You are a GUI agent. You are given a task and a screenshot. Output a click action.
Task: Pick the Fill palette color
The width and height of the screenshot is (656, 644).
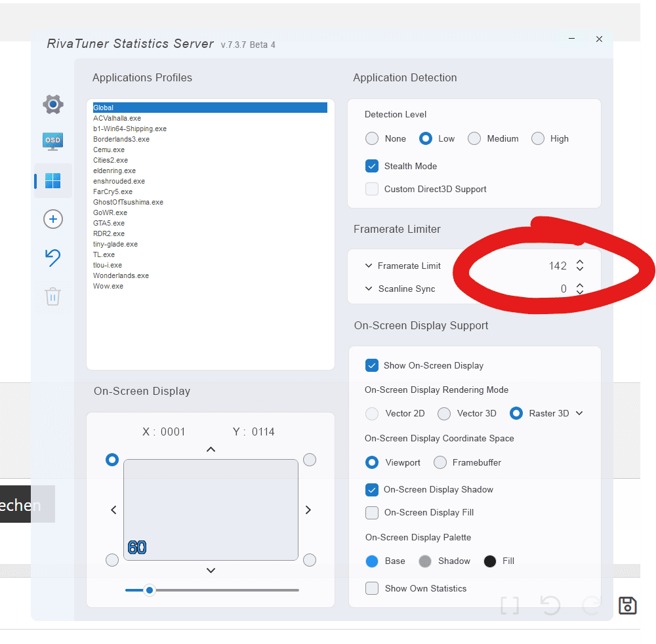(489, 561)
